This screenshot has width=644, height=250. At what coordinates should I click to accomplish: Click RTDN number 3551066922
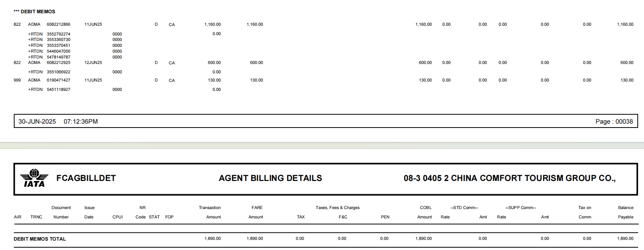pyautogui.click(x=59, y=72)
